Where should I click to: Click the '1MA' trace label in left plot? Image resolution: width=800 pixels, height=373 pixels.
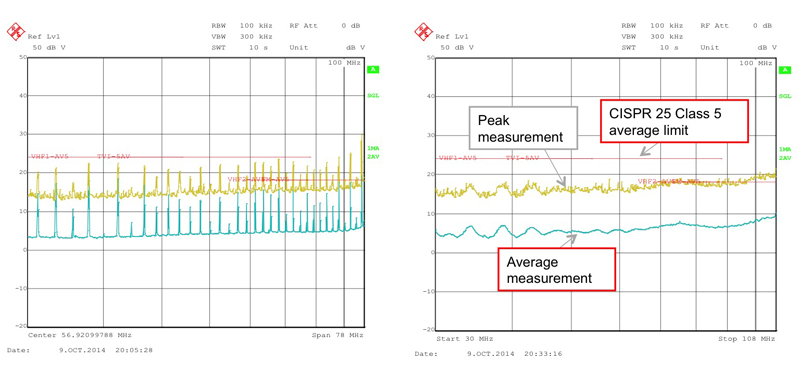coord(373,148)
